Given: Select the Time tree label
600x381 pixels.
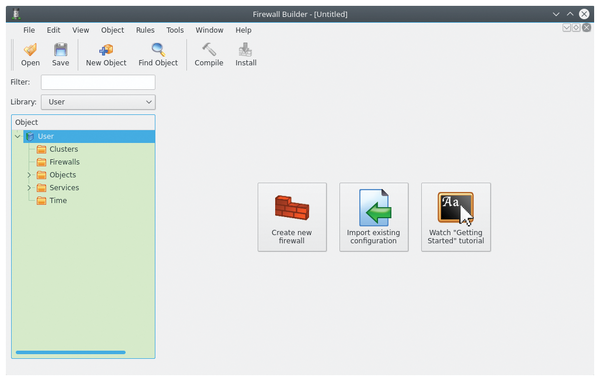Looking at the screenshot, I should (x=58, y=200).
